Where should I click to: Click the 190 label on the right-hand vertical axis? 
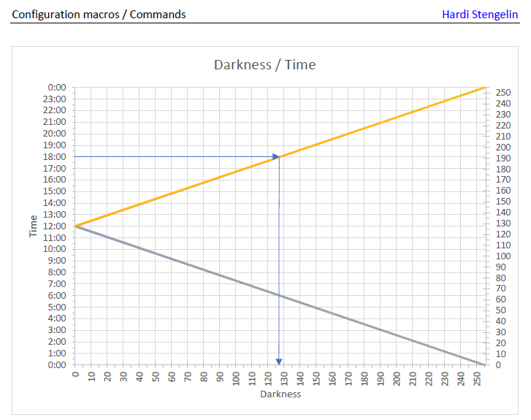503,159
